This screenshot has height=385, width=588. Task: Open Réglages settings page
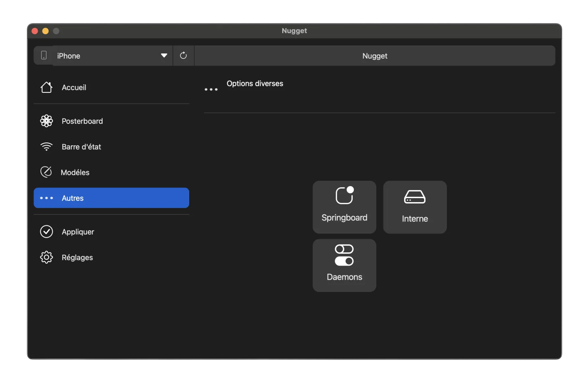click(x=111, y=257)
